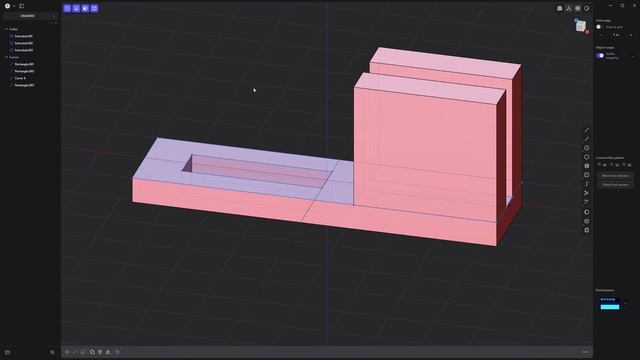Disable the Enable snapping toggle
Viewport: 640px width, 360px height.
tap(600, 56)
